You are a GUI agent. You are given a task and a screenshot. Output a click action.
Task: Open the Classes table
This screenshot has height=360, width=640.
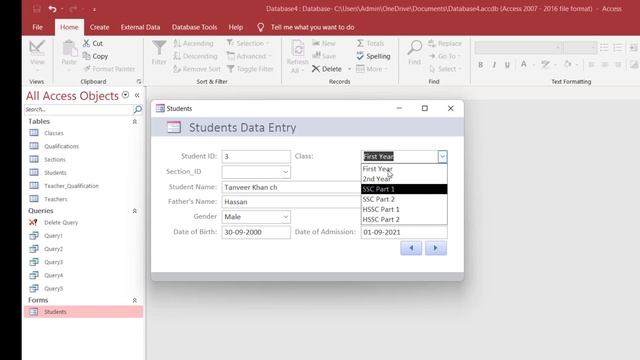(54, 133)
